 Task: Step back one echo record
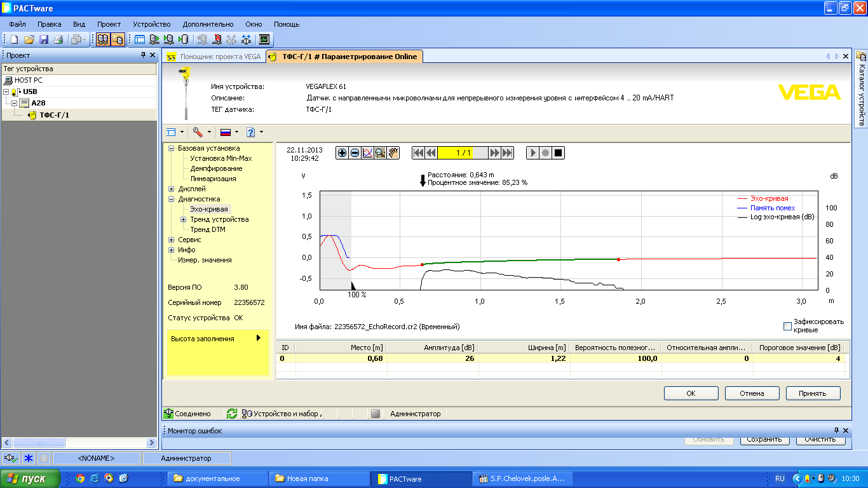[x=431, y=152]
